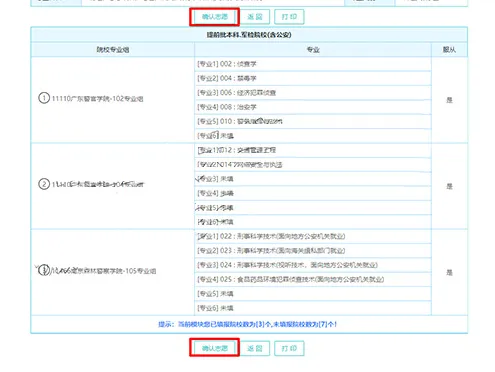
Task: Click the 专业 column header
Action: (313, 50)
